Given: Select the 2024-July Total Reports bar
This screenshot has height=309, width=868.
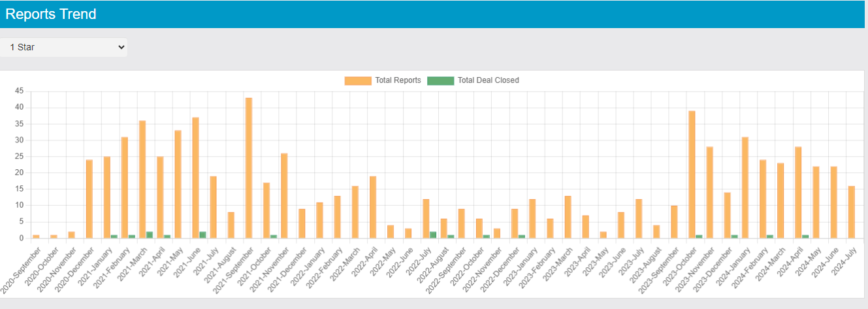Looking at the screenshot, I should click(x=851, y=212).
